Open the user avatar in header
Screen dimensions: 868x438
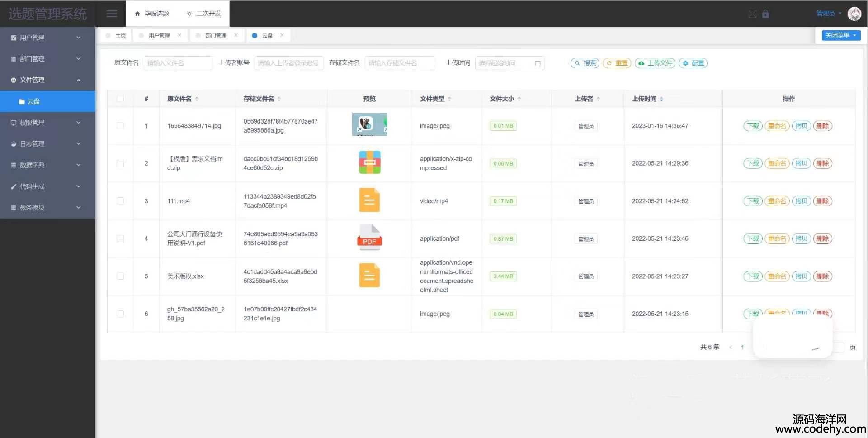854,14
